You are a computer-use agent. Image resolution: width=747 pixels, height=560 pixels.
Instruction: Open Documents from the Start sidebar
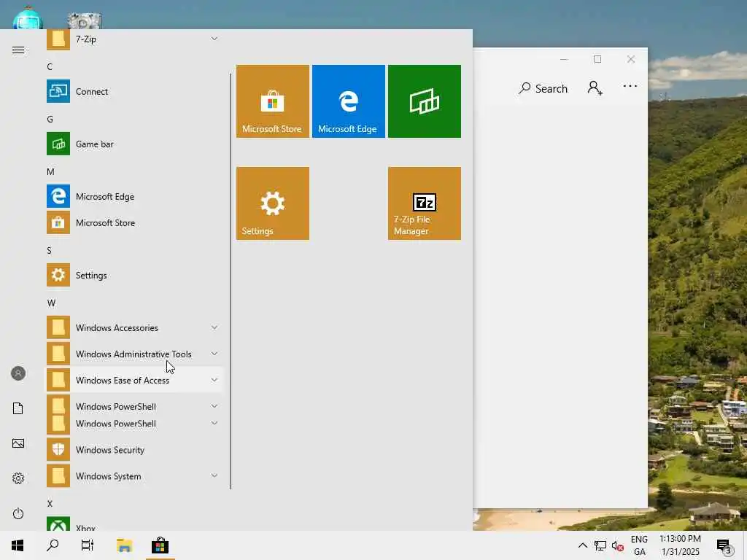[x=18, y=408]
